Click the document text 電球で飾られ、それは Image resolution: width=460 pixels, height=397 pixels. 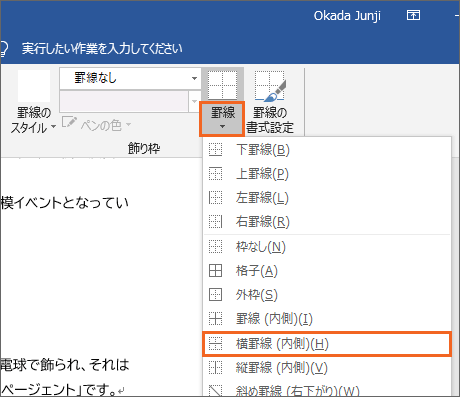pyautogui.click(x=64, y=364)
